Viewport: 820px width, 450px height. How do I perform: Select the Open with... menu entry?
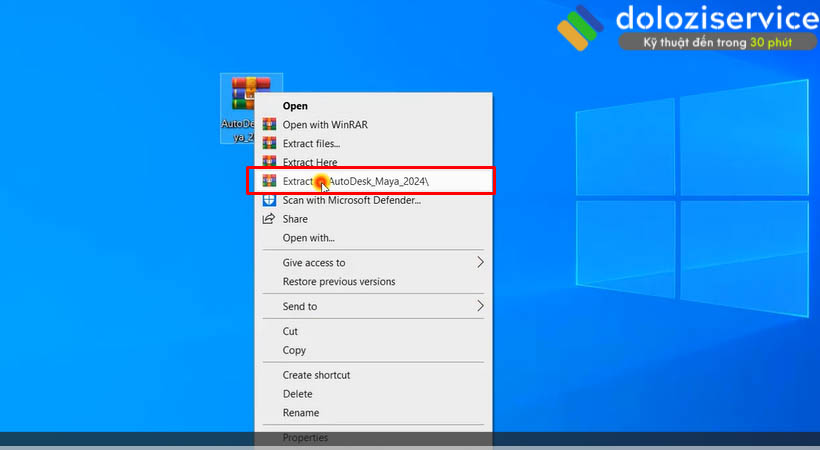[x=308, y=238]
